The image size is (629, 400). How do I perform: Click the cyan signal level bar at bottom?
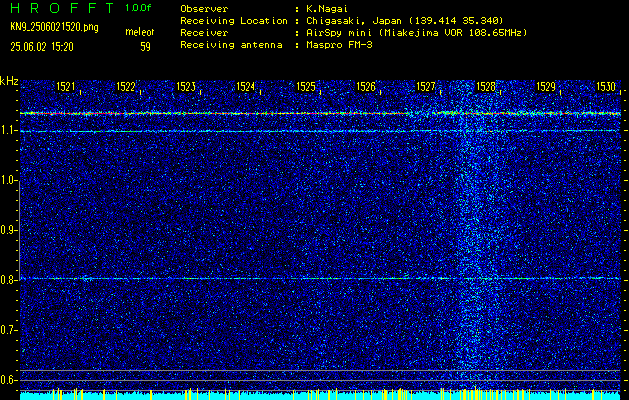320,396
